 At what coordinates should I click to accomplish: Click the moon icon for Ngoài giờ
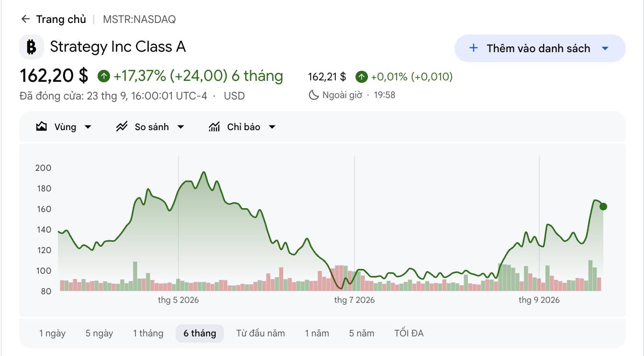coord(314,95)
